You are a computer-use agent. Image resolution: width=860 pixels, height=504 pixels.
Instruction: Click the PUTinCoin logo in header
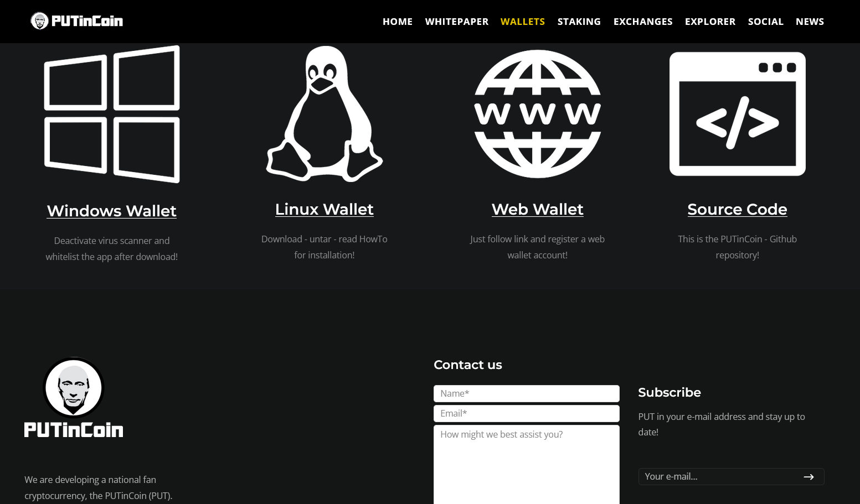coord(76,21)
